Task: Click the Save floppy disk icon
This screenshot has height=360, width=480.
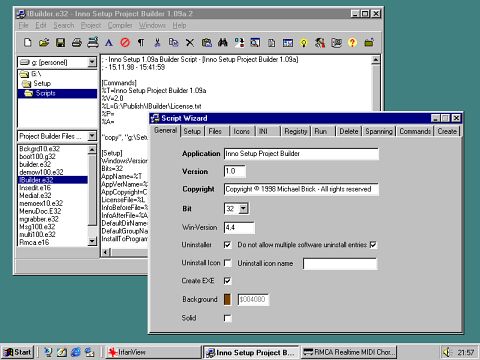Action: pyautogui.click(x=60, y=43)
